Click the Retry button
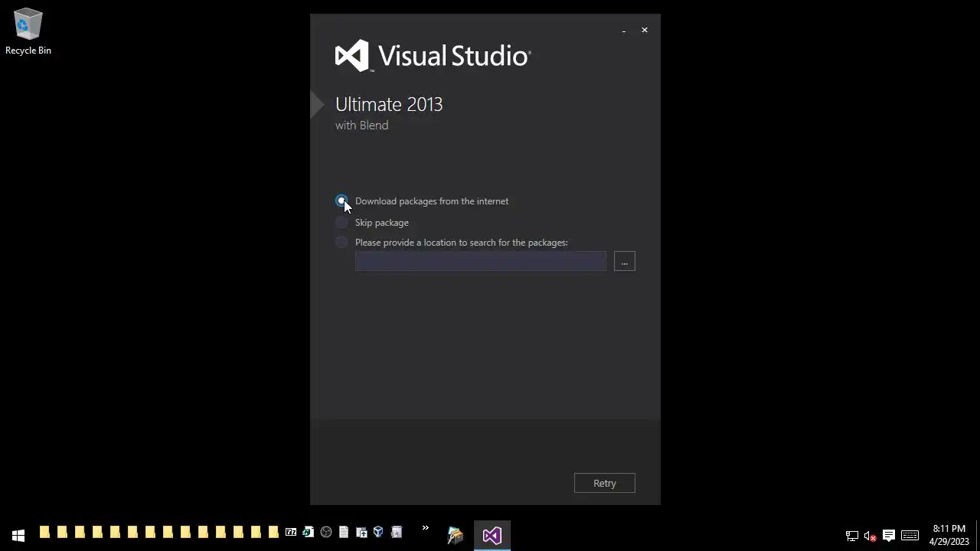Image resolution: width=980 pixels, height=551 pixels. click(x=604, y=483)
